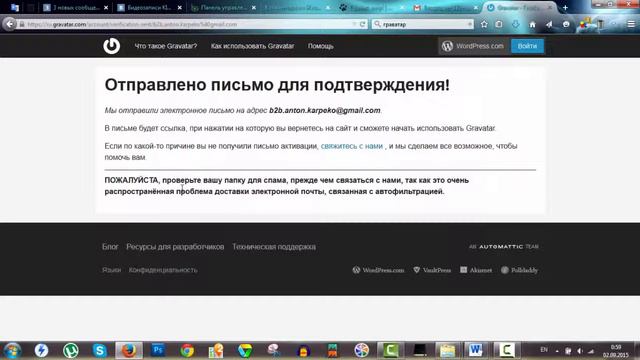The image size is (640, 360).
Task: Close the "Панель управле..." tab
Action: pos(254,8)
